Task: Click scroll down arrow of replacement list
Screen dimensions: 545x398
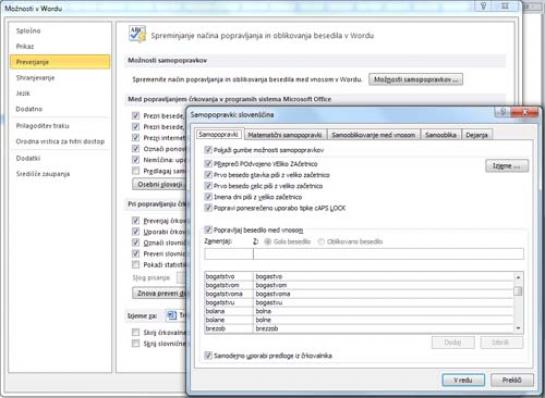Action: point(518,328)
